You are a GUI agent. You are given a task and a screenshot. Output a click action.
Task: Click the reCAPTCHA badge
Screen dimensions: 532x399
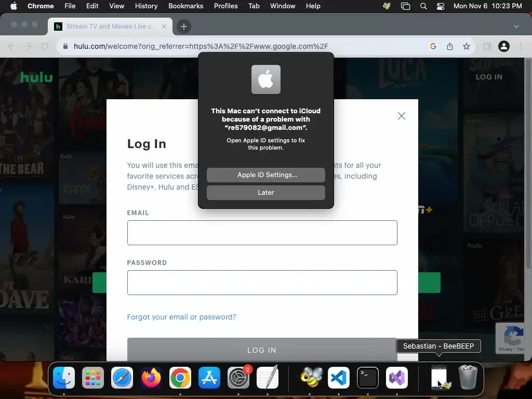tap(511, 338)
